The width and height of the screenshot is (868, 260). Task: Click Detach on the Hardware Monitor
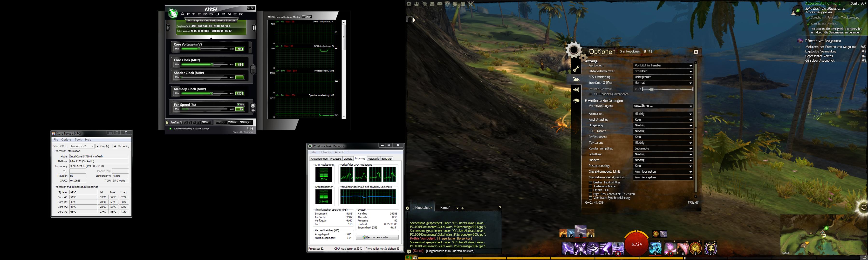click(307, 17)
